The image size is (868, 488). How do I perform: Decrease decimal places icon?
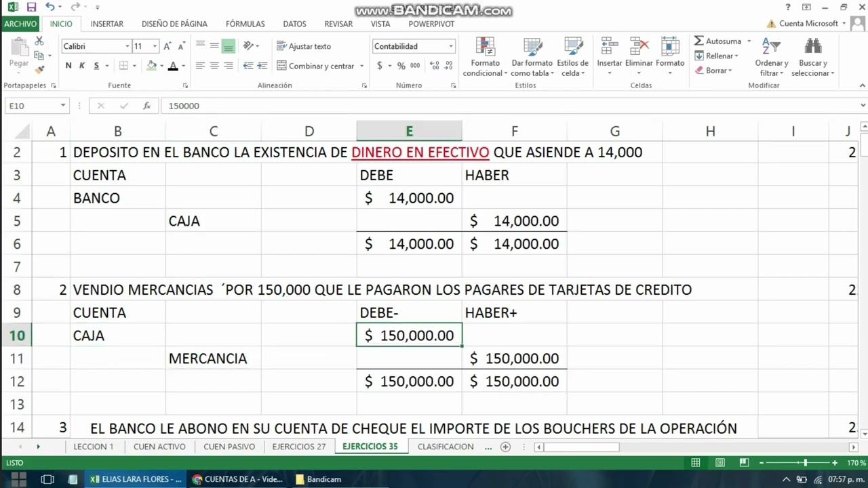[449, 66]
